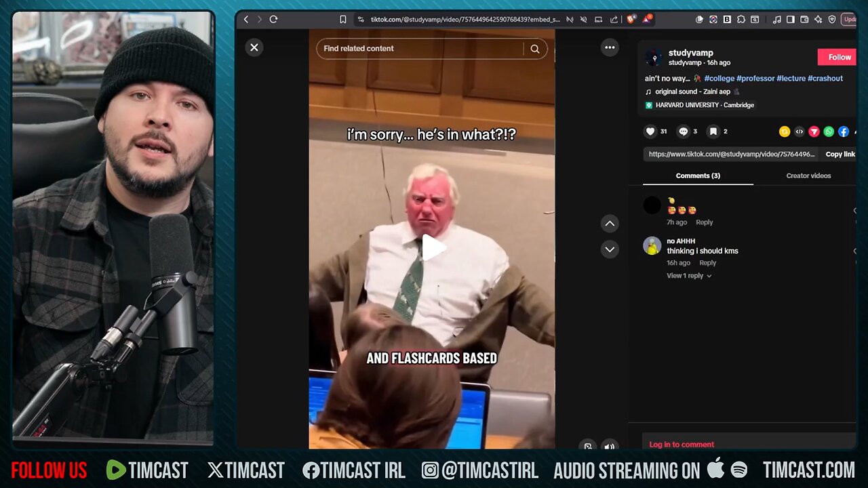This screenshot has height=488, width=868.
Task: Open HARVARD UNIVERSITY - Cambridge location tag
Action: pos(699,105)
